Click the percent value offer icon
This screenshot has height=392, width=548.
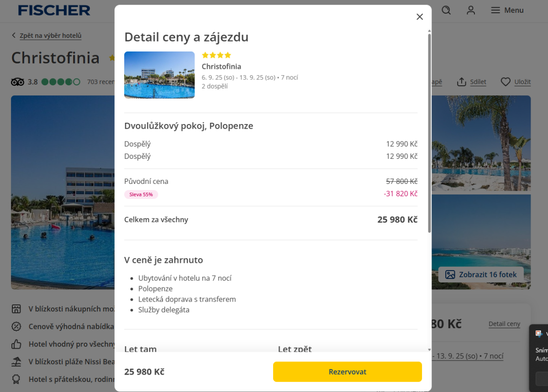(x=16, y=327)
